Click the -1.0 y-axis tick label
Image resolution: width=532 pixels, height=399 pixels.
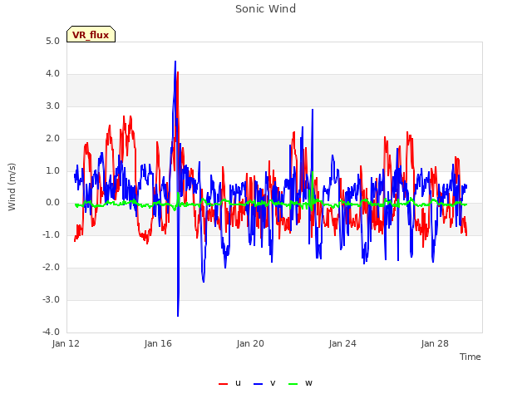51,234
